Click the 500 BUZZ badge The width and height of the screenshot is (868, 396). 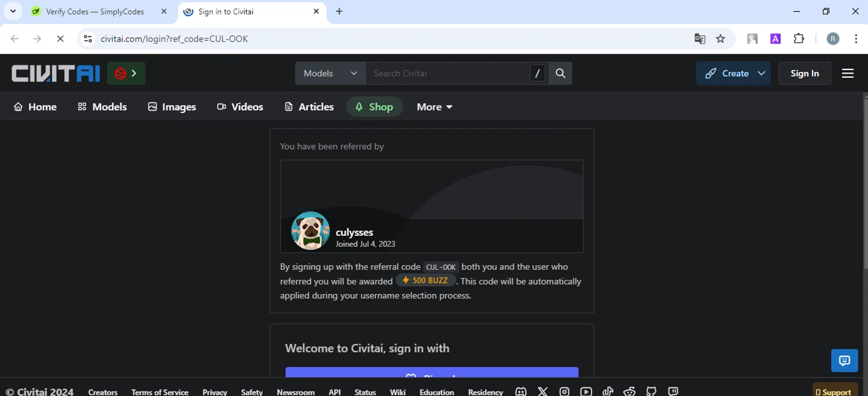pyautogui.click(x=426, y=281)
